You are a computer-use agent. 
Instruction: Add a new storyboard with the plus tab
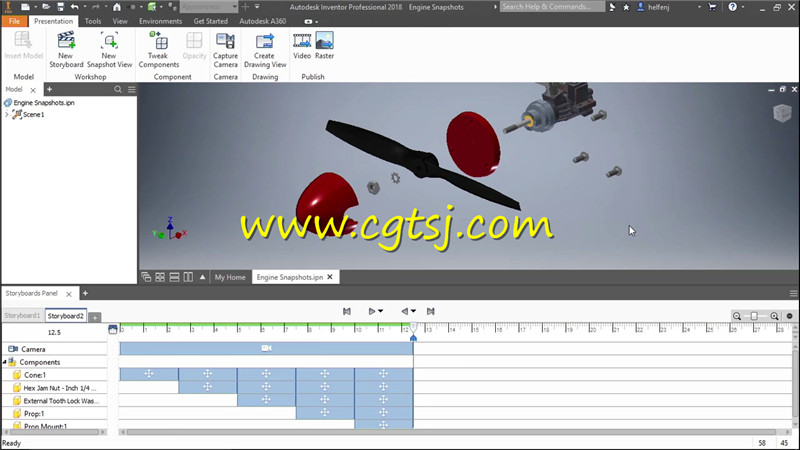(95, 317)
